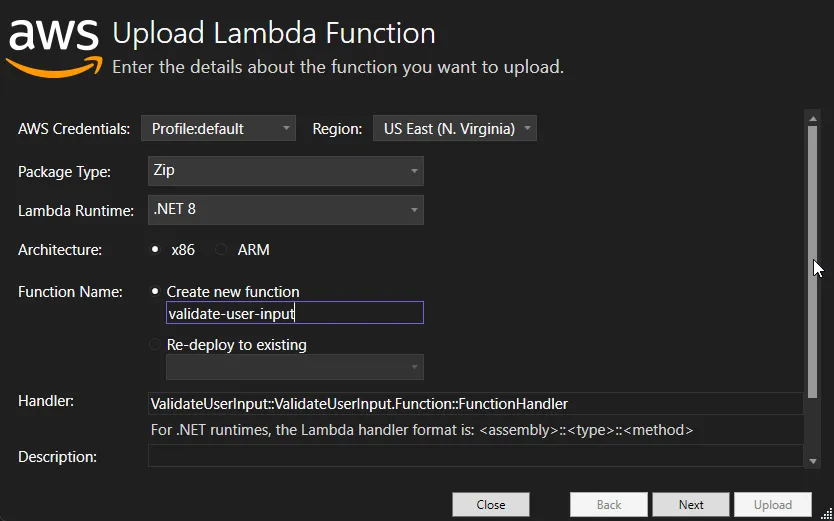This screenshot has width=834, height=521.
Task: Click the window resize grip corner
Action: (x=827, y=514)
